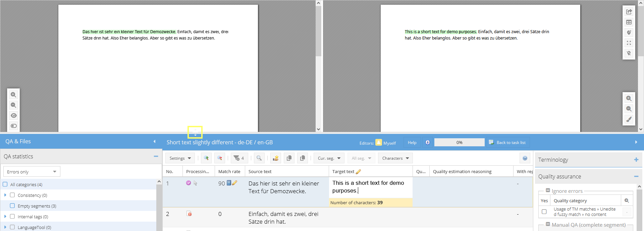Open the Errors only dropdown
The height and width of the screenshot is (231, 644).
click(32, 172)
